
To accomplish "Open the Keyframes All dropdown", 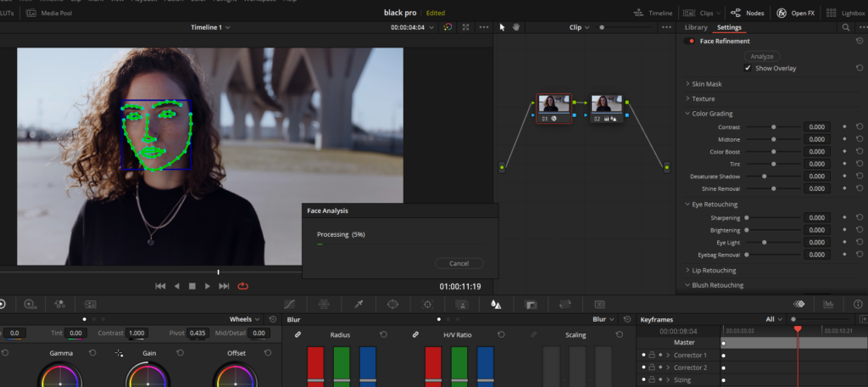I will (775, 319).
